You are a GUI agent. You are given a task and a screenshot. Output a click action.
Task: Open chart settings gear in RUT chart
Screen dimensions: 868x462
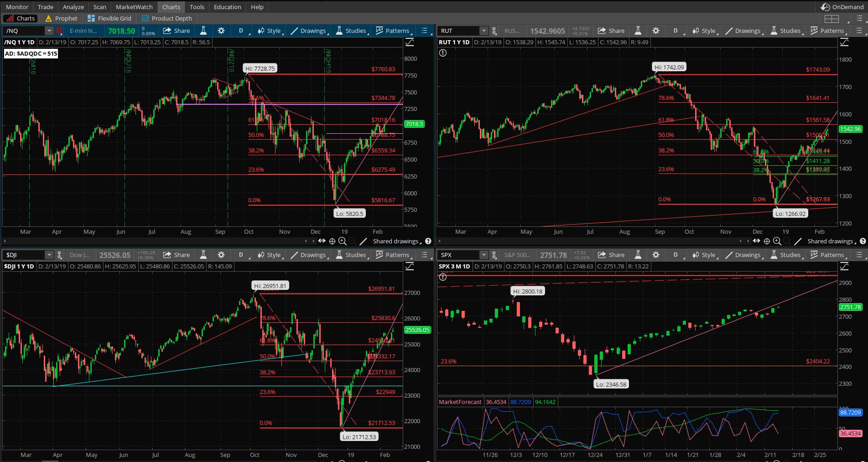(656, 31)
